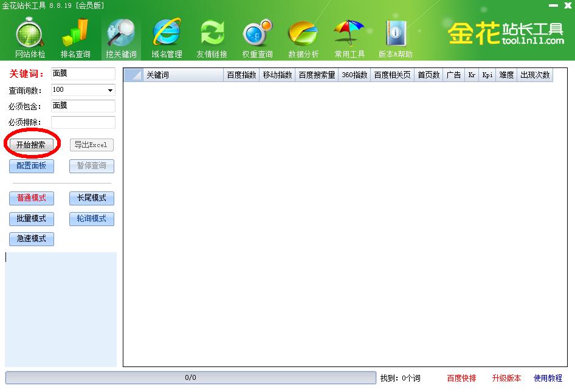
Task: Click the 0/0 progress bar
Action: tap(191, 377)
